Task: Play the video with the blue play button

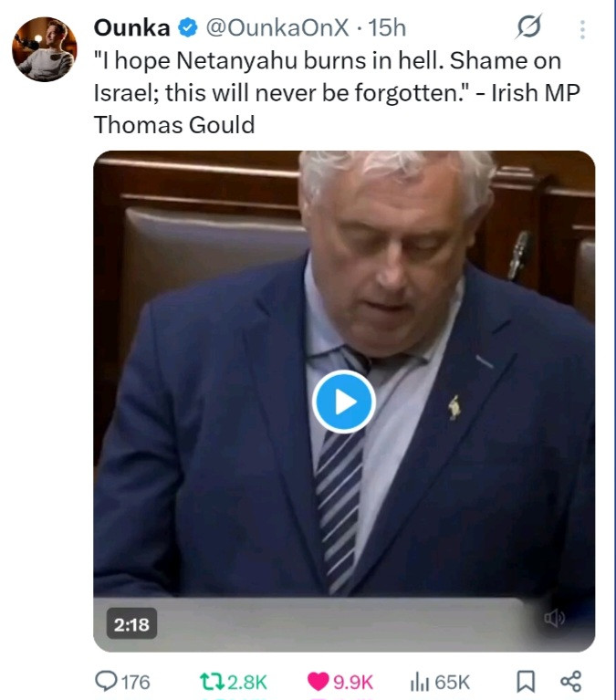Action: [x=343, y=402]
